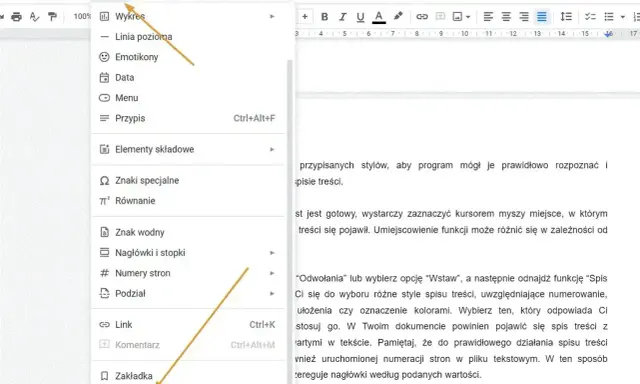Insert a Linia pozioma
Image resolution: width=640 pixels, height=384 pixels.
pos(188,37)
